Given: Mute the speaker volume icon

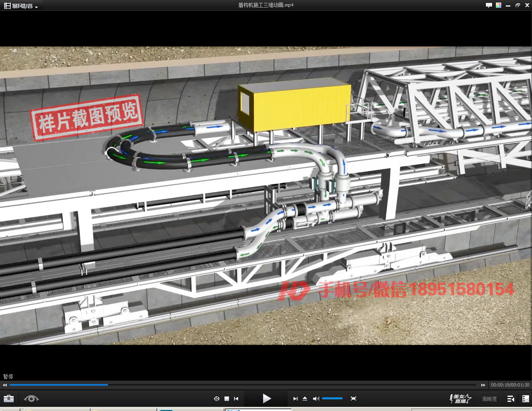Looking at the screenshot, I should click(x=316, y=399).
